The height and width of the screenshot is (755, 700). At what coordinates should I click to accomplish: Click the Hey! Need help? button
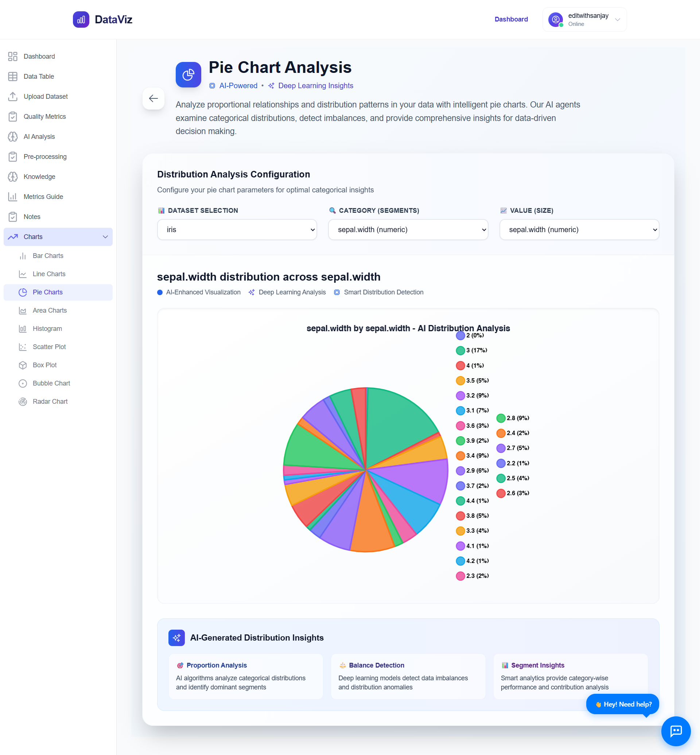point(622,704)
